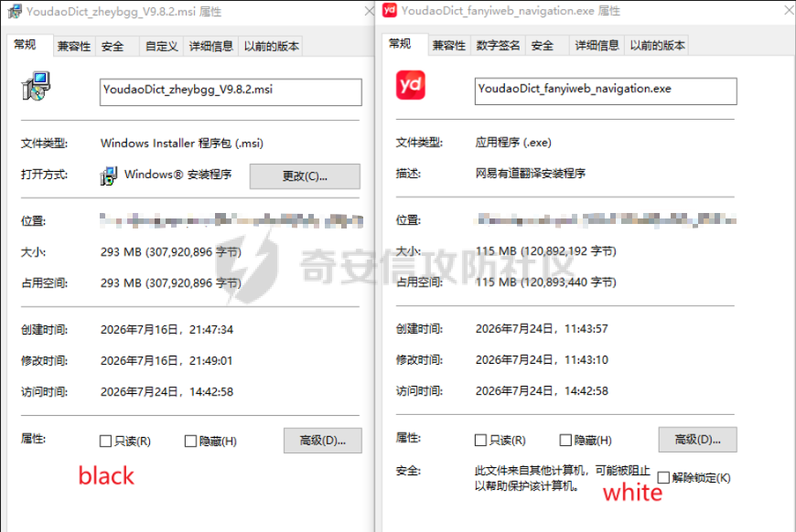Click 大小 value 293 MB in msi window
The image size is (796, 532).
(171, 252)
